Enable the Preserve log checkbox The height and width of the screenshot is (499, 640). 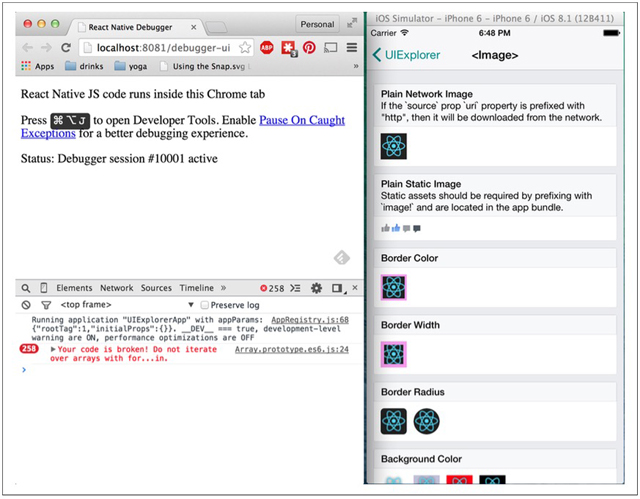pos(204,305)
